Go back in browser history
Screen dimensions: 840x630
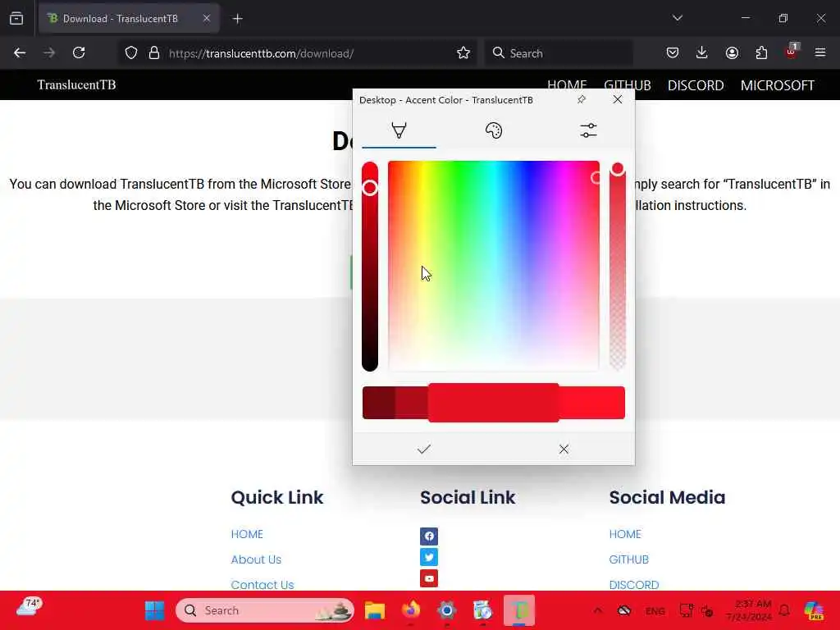point(20,53)
